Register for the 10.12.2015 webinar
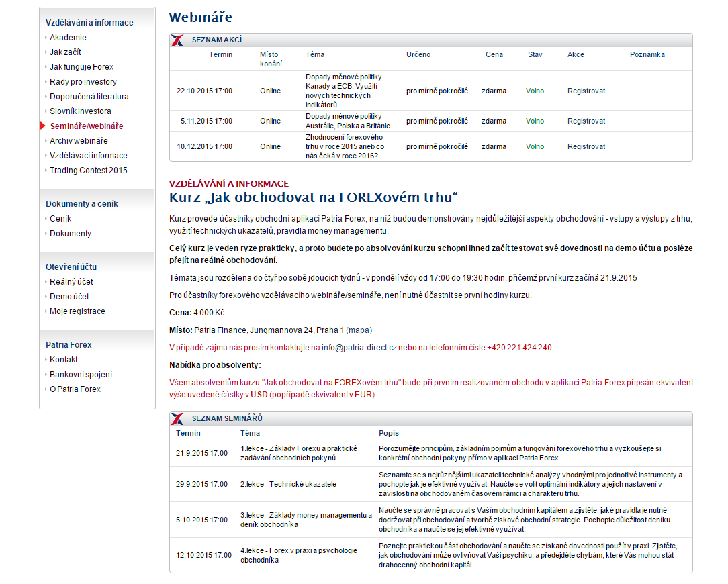 pos(586,147)
